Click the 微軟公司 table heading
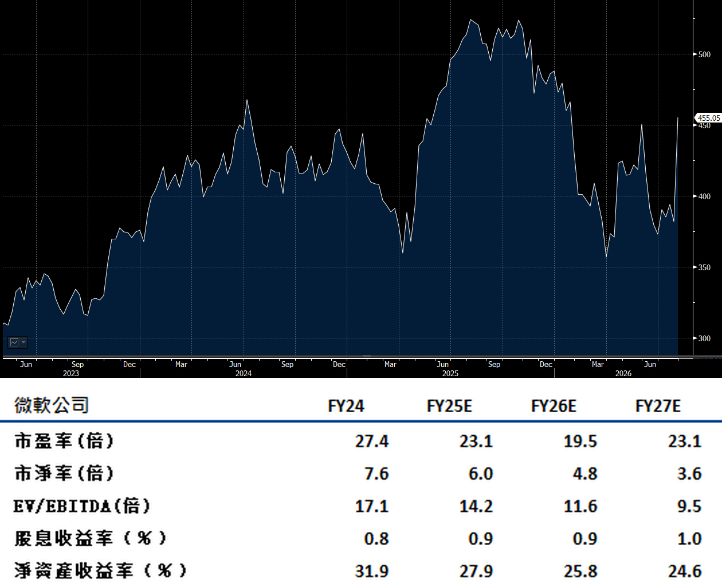This screenshot has width=722, height=588. click(52, 405)
